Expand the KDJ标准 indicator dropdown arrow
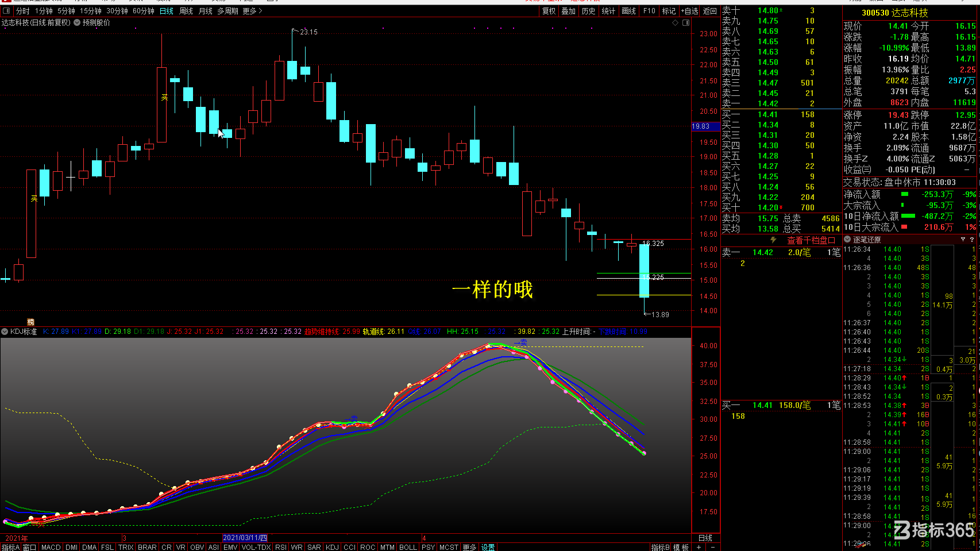The image size is (980, 551). (x=5, y=332)
